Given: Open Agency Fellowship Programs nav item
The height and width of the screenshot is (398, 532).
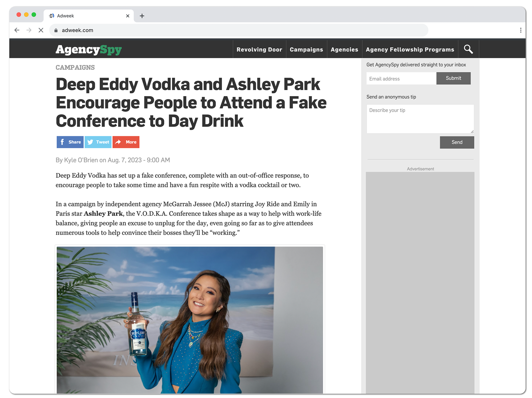Looking at the screenshot, I should (410, 50).
